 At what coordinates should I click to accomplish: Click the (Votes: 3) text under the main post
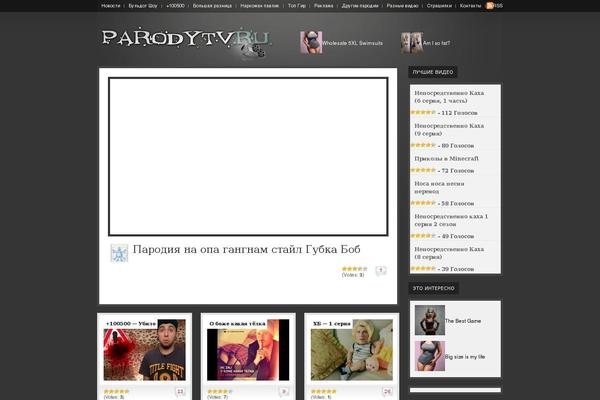click(353, 275)
